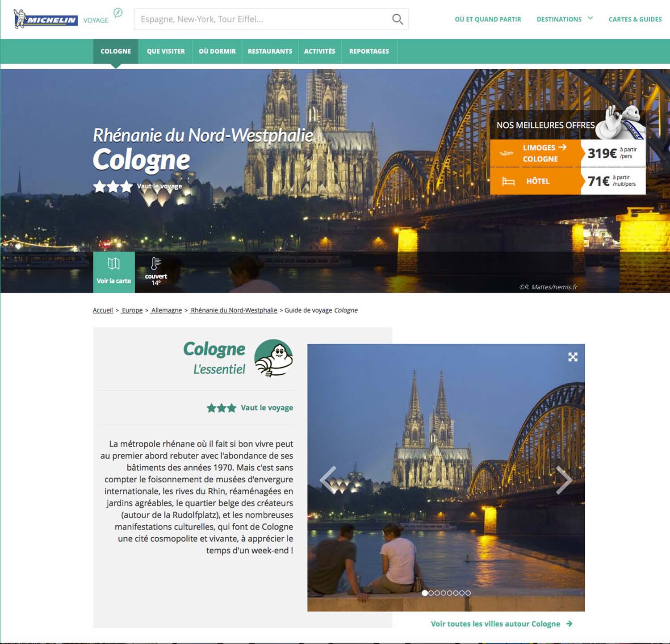
Task: Select the last slideshow dot
Action: click(468, 593)
